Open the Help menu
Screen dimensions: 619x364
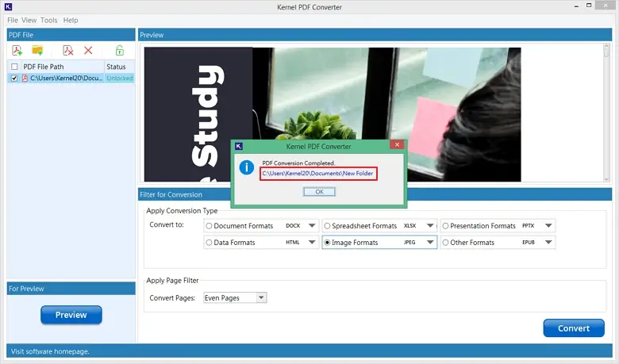tap(71, 20)
